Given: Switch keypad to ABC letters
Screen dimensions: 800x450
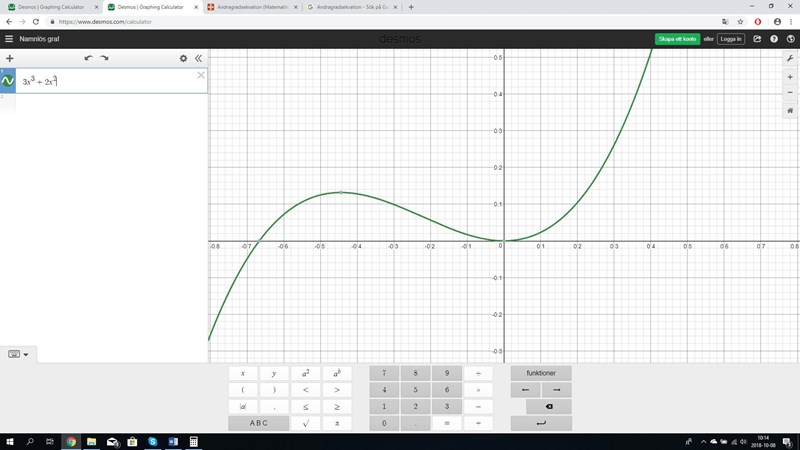Looking at the screenshot, I should (x=258, y=423).
